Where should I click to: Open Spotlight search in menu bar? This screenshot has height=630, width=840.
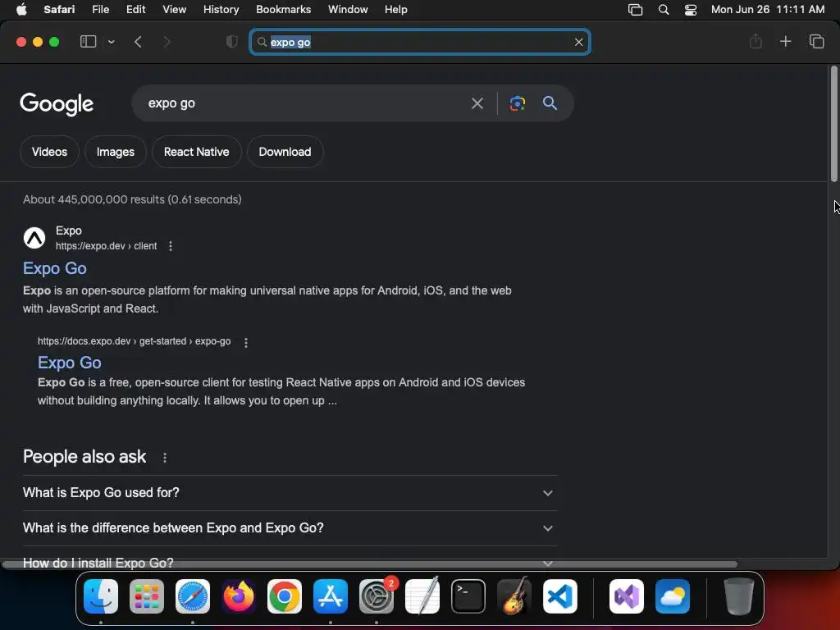pos(663,10)
